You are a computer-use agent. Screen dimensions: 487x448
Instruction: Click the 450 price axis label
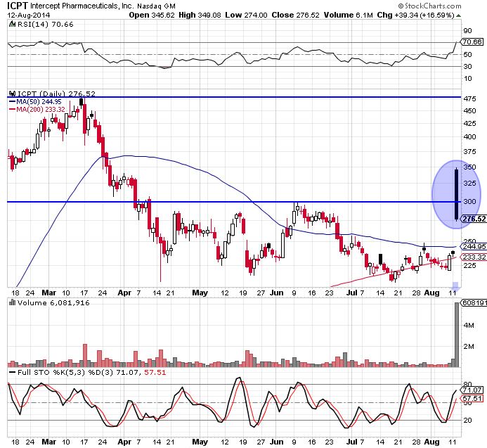point(469,110)
